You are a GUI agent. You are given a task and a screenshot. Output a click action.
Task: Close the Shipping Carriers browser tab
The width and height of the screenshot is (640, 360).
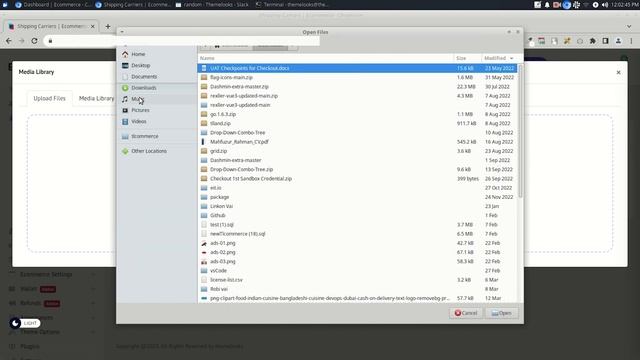click(x=93, y=26)
